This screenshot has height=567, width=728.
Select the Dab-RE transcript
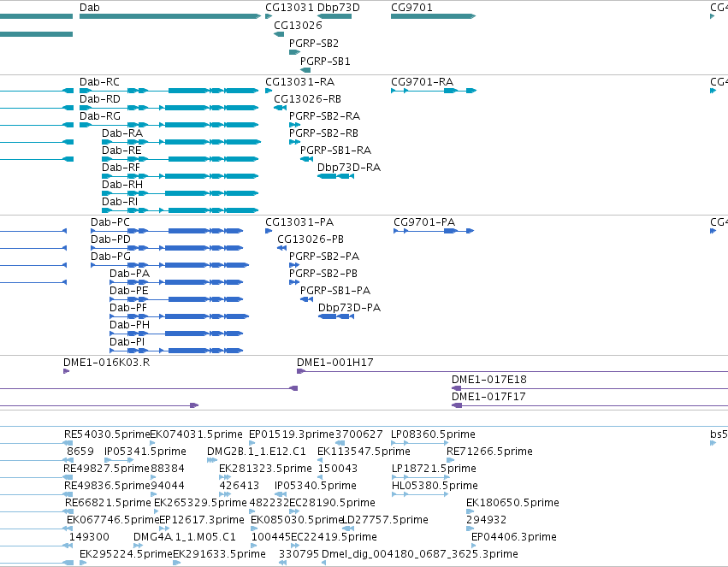(x=181, y=159)
